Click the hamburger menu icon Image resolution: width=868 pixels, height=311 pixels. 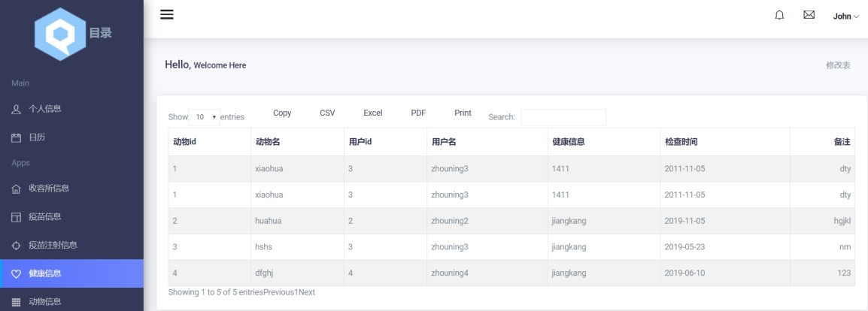coord(167,15)
